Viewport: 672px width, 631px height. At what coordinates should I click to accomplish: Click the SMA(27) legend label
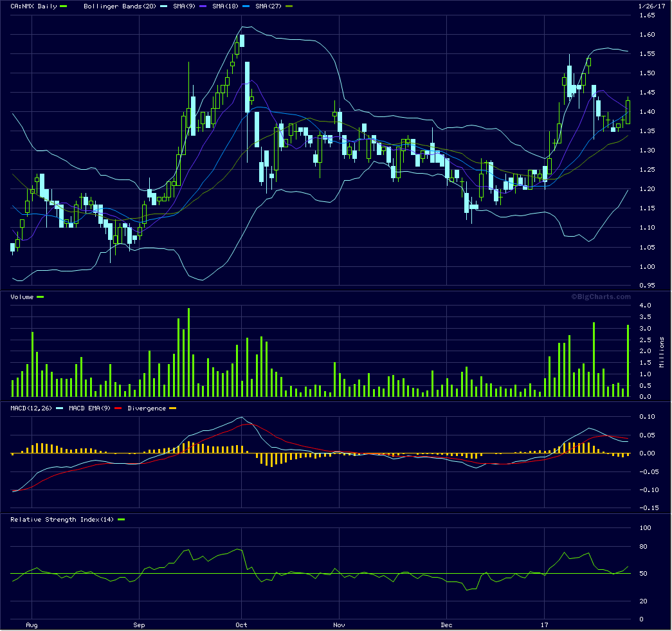pyautogui.click(x=268, y=6)
